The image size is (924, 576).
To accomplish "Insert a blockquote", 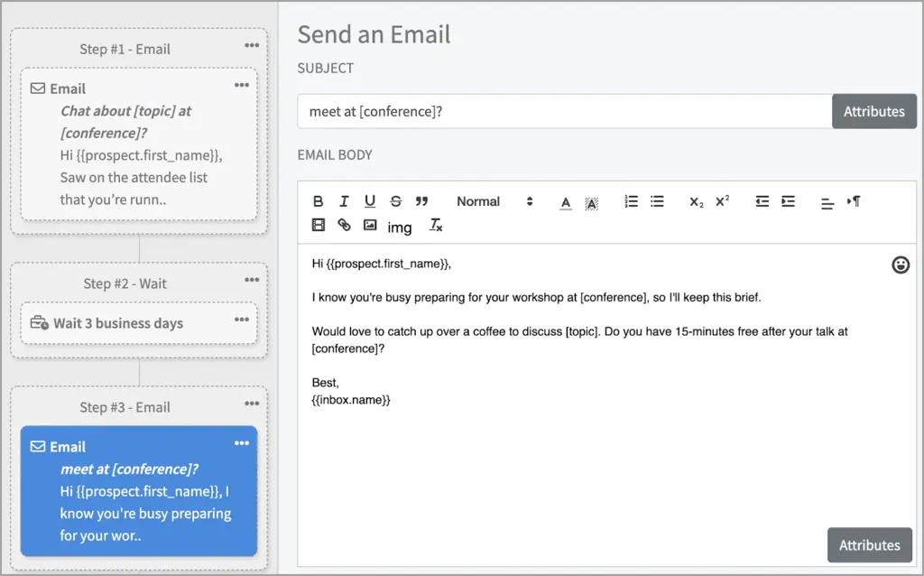I will click(x=421, y=201).
